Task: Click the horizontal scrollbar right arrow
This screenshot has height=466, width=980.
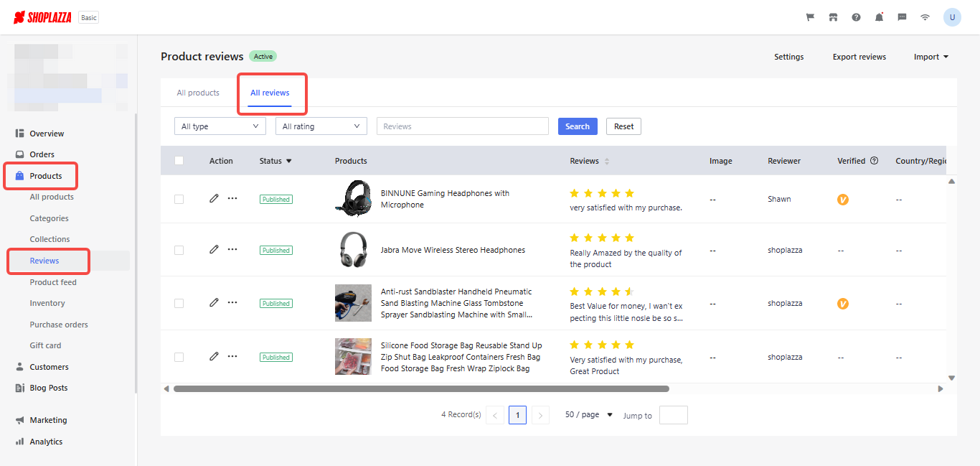Action: coord(941,388)
